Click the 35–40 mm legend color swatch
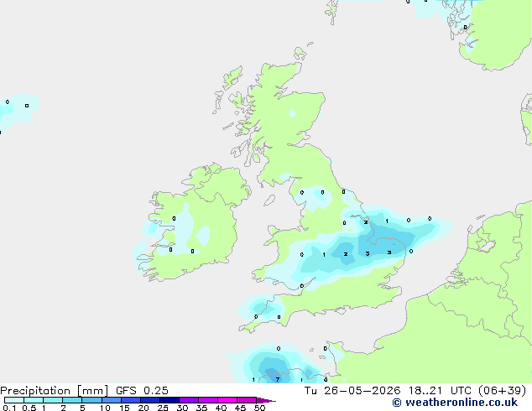The height and width of the screenshot is (411, 532). coord(208,400)
